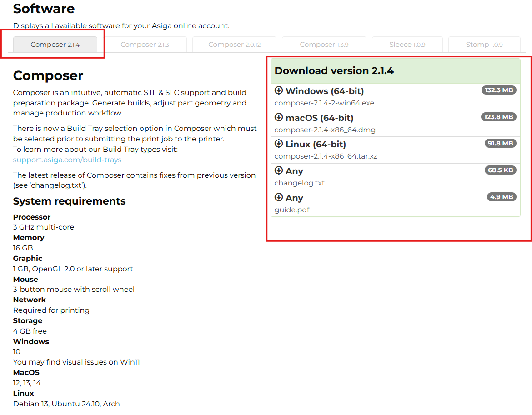Switch to the Composer 2.1.3 tab
Image resolution: width=532 pixels, height=415 pixels.
point(145,45)
